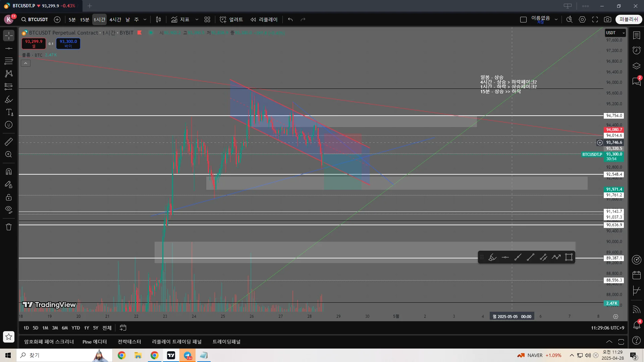Switch to 4시간 timeframe

[115, 19]
